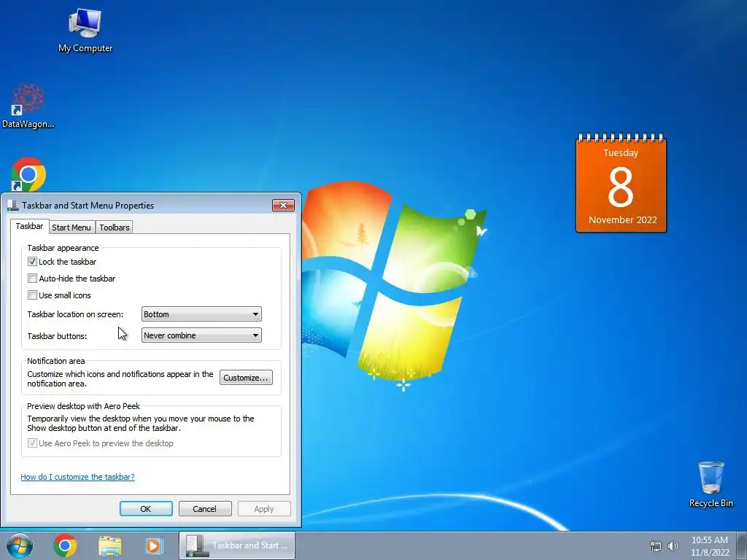Select the Recycle Bin icon
Screen dimensions: 747x560
tap(711, 484)
